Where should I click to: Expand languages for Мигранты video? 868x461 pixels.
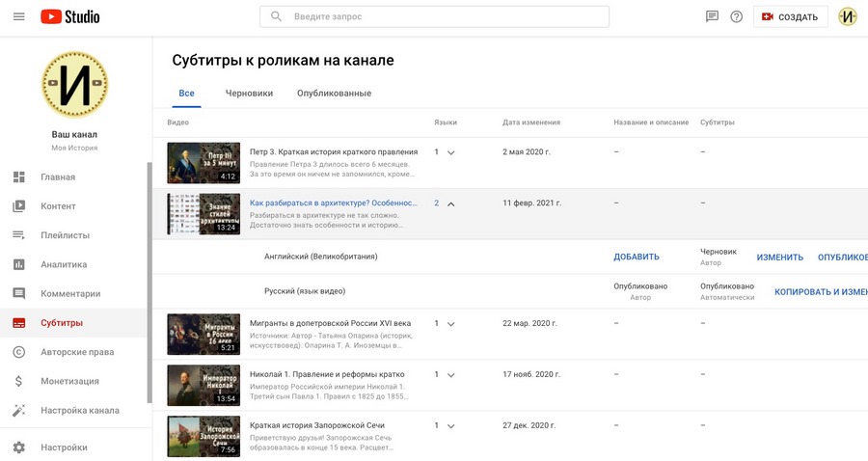pos(450,324)
